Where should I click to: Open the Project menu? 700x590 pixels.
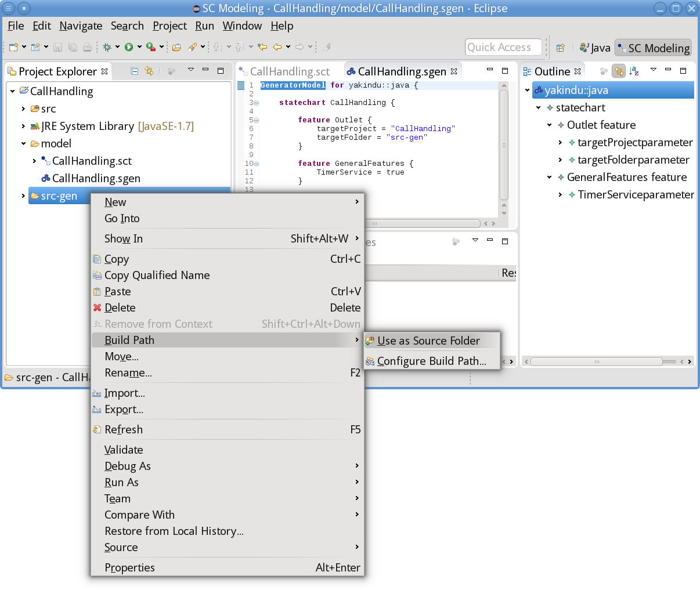pos(169,26)
